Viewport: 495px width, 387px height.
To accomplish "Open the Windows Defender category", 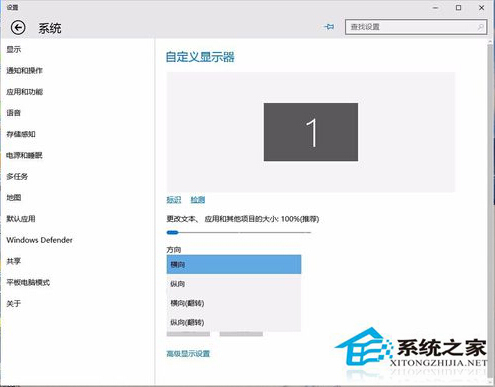I will tap(39, 240).
